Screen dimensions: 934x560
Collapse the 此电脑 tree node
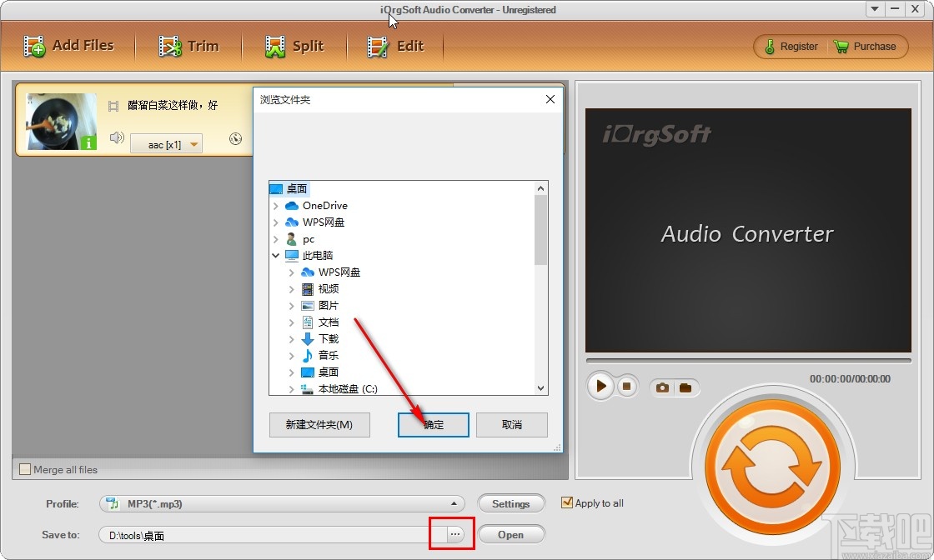(276, 255)
